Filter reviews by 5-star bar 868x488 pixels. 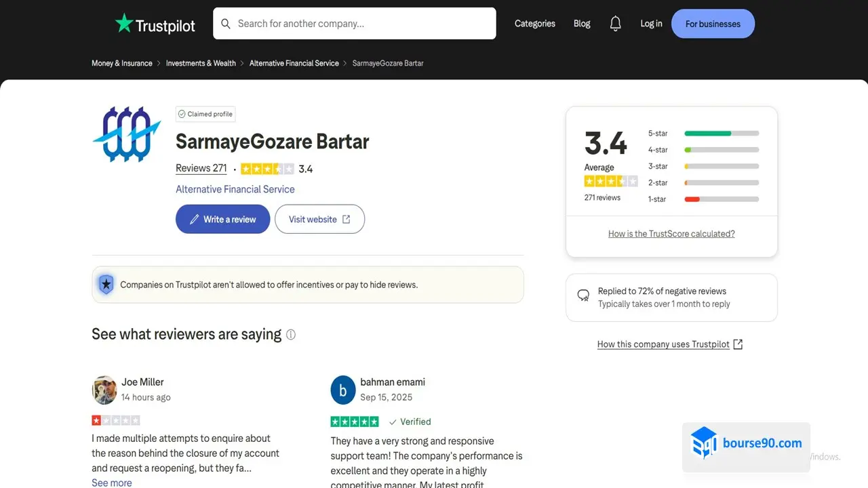[x=721, y=134]
